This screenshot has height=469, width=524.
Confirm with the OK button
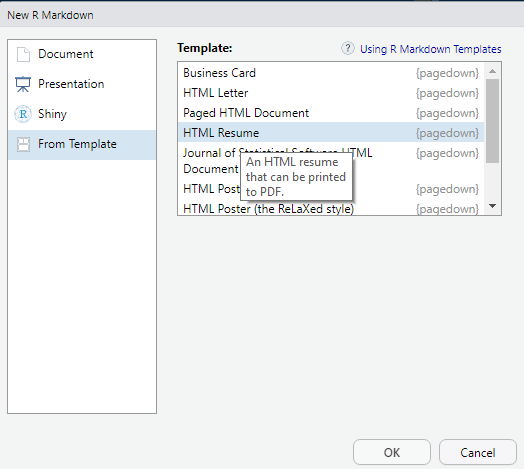tap(392, 452)
